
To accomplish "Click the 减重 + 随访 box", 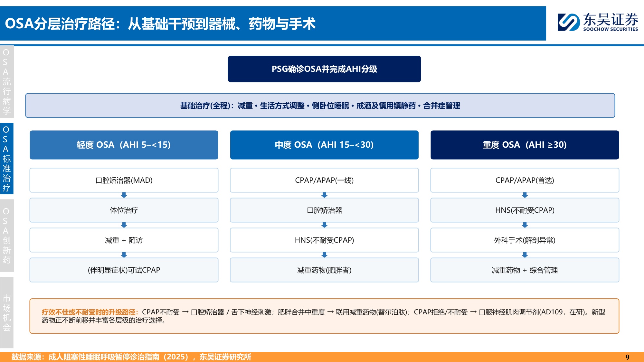I will click(124, 240).
